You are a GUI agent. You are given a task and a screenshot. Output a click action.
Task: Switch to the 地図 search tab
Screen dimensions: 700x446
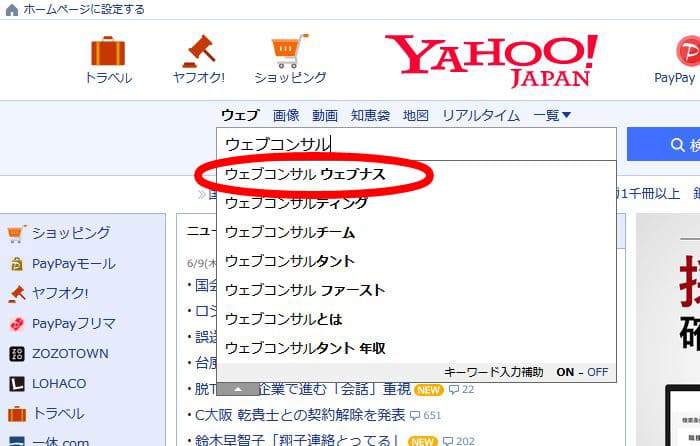pyautogui.click(x=416, y=115)
